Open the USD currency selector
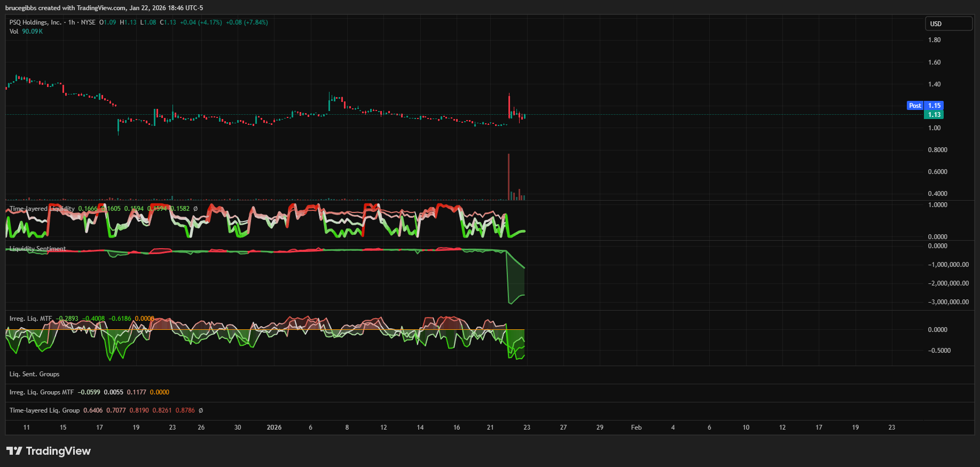Image resolution: width=980 pixels, height=467 pixels. (x=948, y=24)
